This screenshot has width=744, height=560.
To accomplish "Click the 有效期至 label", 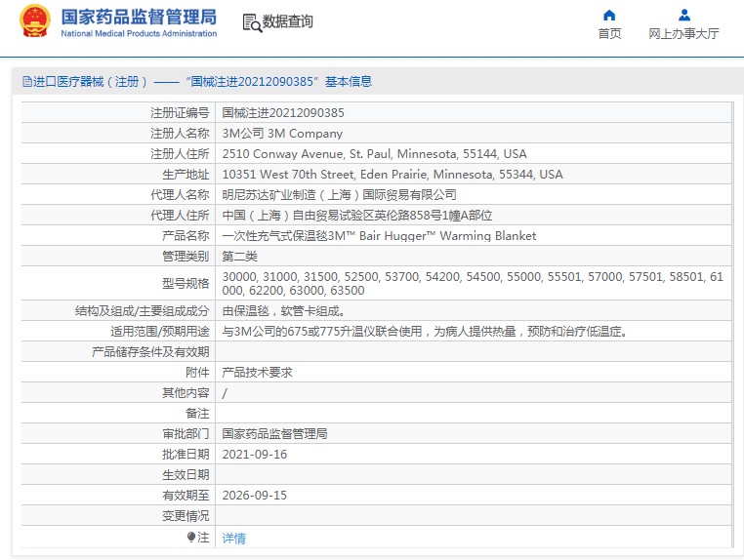I will coord(186,495).
